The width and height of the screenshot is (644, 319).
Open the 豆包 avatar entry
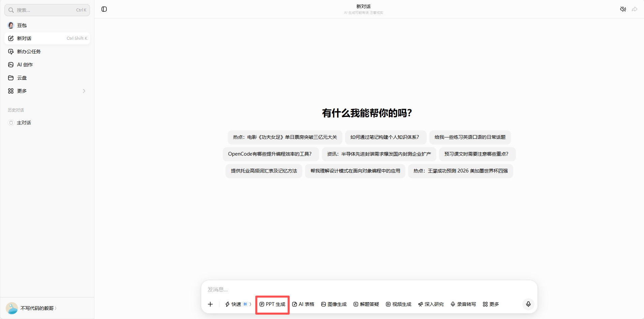(47, 25)
